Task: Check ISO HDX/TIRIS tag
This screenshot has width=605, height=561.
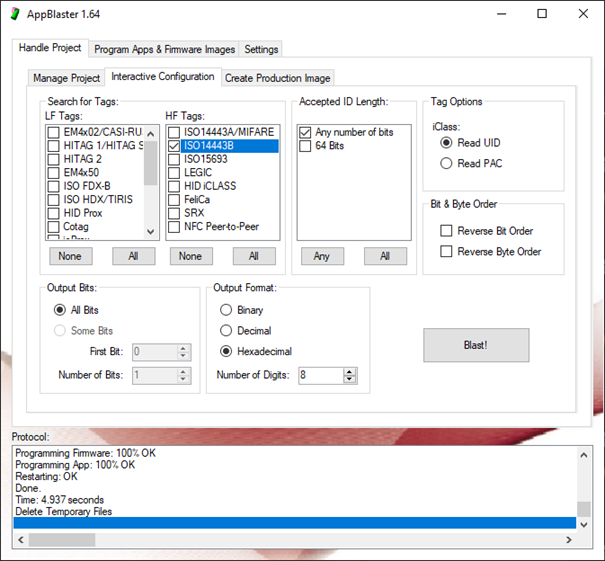Action: 53,200
